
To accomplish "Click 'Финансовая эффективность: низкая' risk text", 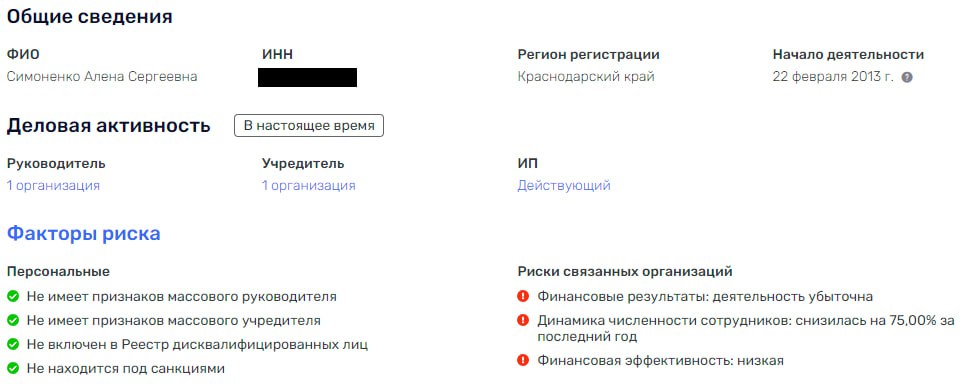I will coord(660,361).
